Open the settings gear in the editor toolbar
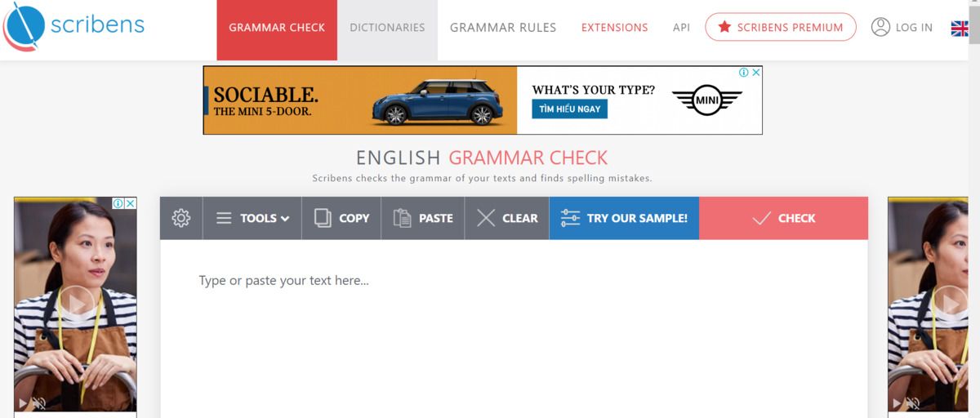The width and height of the screenshot is (980, 418). pos(181,218)
